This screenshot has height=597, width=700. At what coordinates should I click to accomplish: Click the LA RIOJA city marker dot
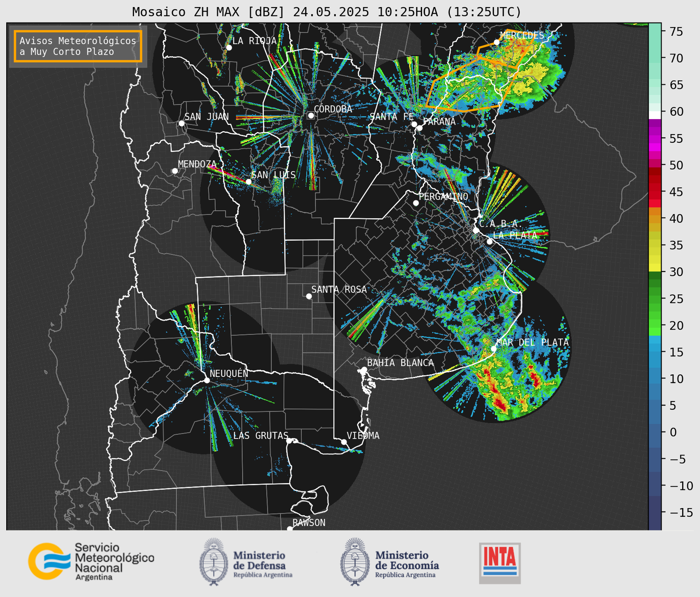point(229,48)
